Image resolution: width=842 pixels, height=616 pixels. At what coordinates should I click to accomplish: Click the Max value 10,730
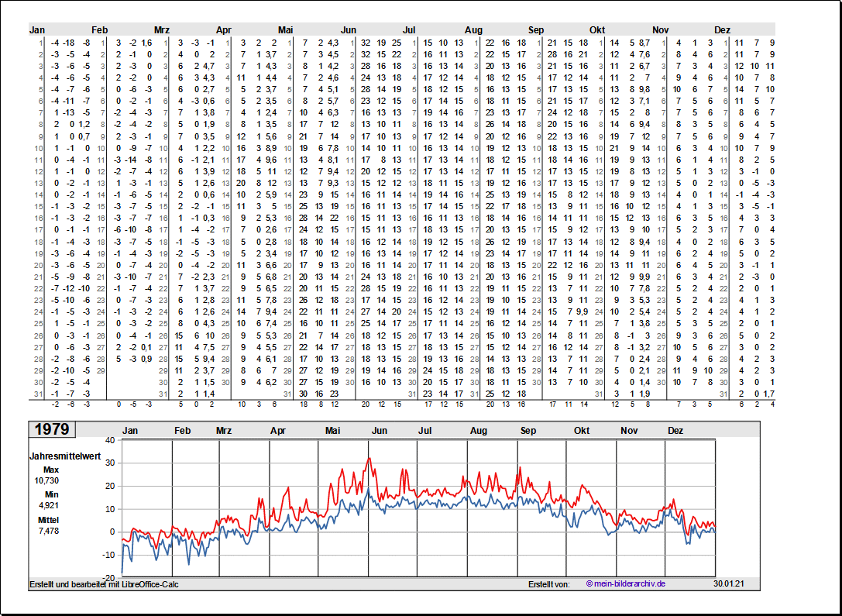(x=46, y=480)
